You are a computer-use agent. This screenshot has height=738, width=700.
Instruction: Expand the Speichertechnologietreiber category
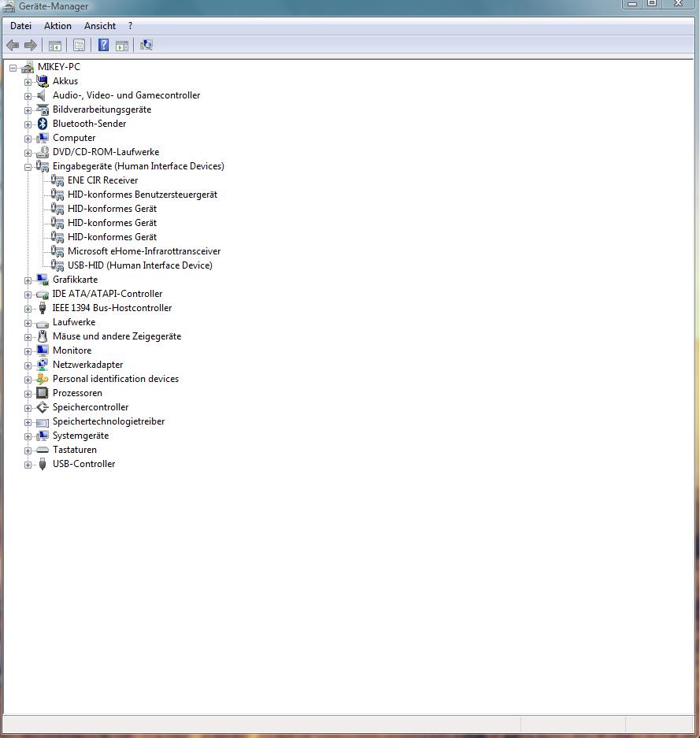pos(28,422)
